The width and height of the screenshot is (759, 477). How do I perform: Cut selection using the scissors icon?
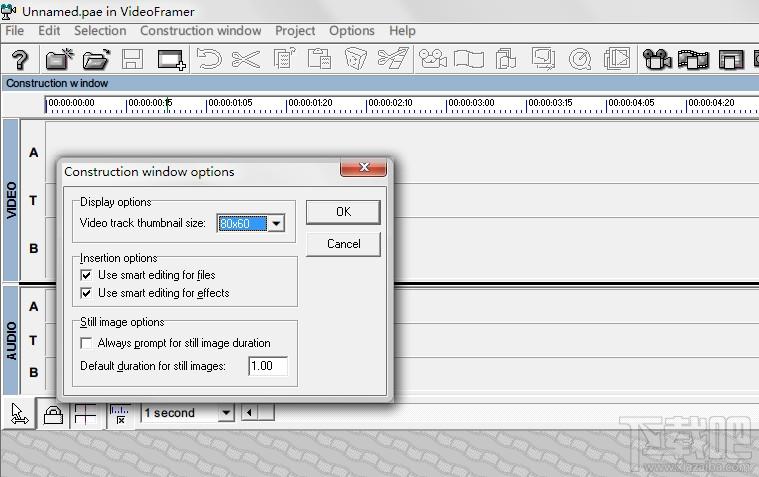click(x=246, y=60)
